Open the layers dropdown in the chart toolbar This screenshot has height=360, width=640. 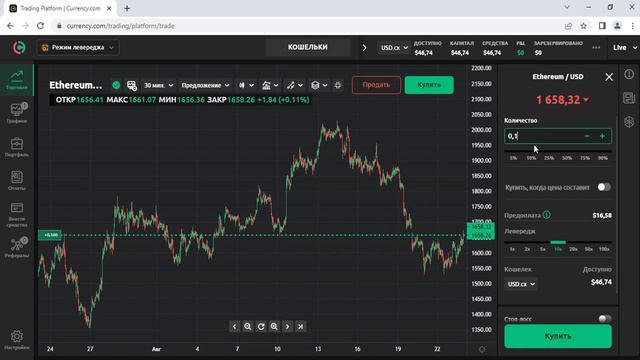[x=319, y=85]
